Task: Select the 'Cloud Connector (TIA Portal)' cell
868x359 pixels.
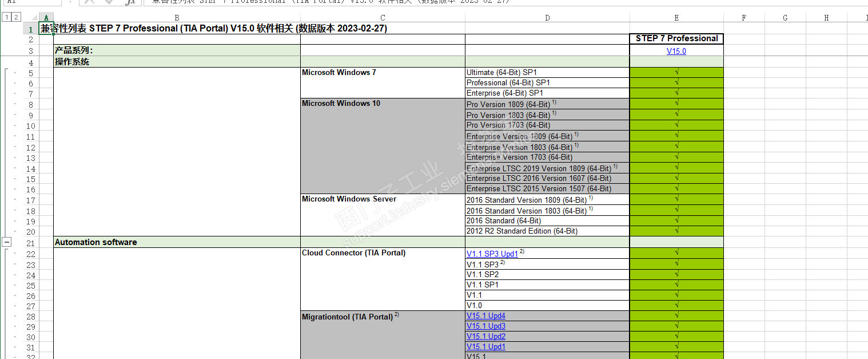Action: [x=383, y=279]
